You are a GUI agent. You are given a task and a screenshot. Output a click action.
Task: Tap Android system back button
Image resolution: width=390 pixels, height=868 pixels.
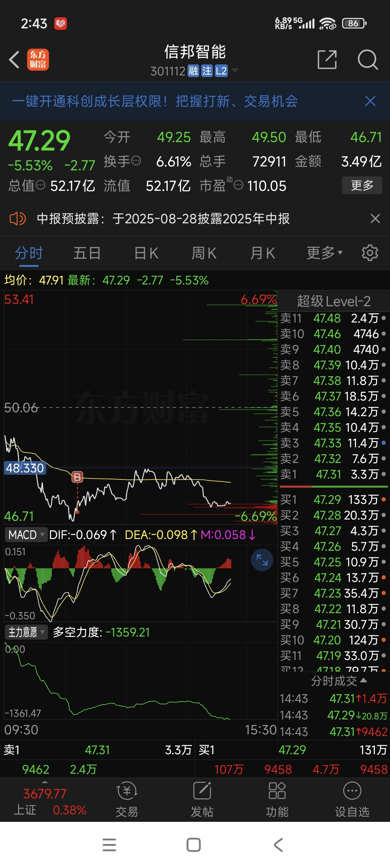279,845
